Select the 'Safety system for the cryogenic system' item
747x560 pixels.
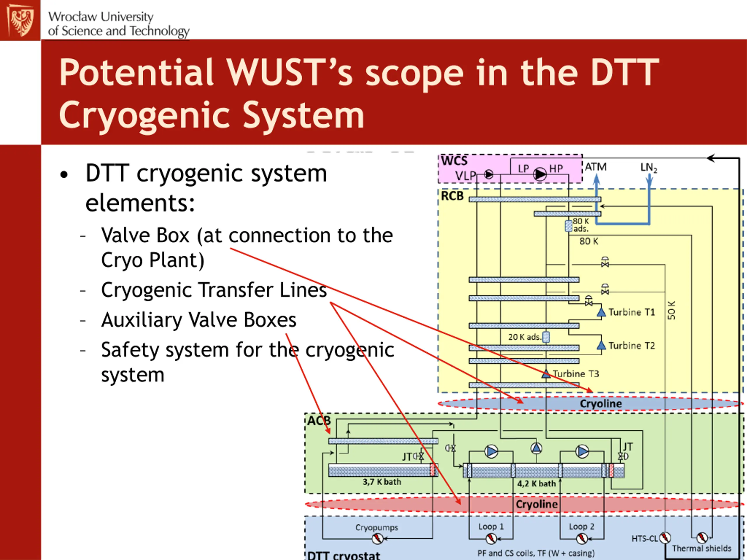[x=247, y=362]
